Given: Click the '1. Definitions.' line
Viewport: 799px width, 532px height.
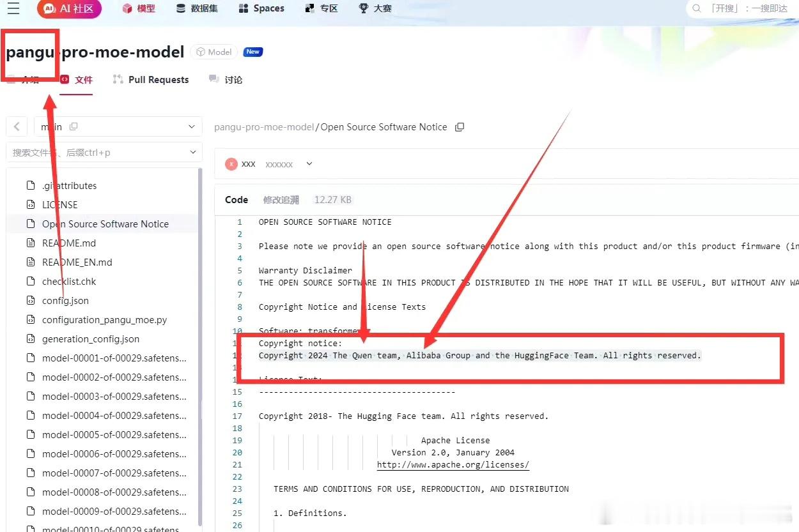Looking at the screenshot, I should pos(311,513).
